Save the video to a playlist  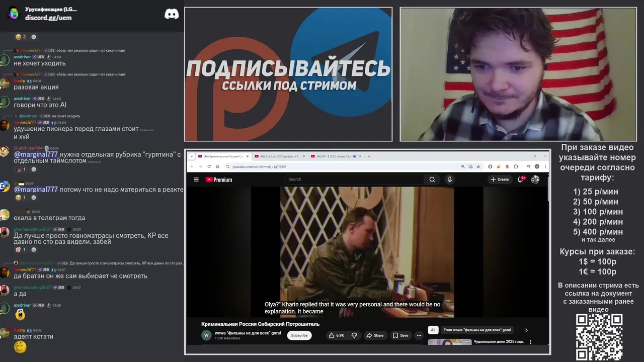pyautogui.click(x=400, y=335)
